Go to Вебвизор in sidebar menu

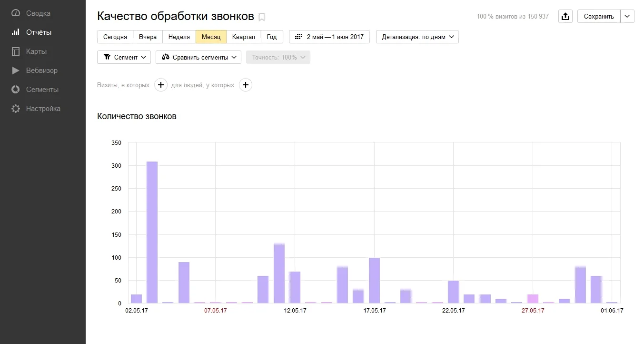pyautogui.click(x=42, y=71)
